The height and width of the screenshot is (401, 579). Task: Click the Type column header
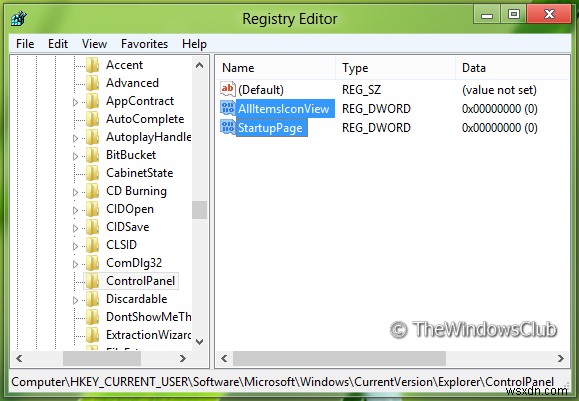[x=395, y=68]
